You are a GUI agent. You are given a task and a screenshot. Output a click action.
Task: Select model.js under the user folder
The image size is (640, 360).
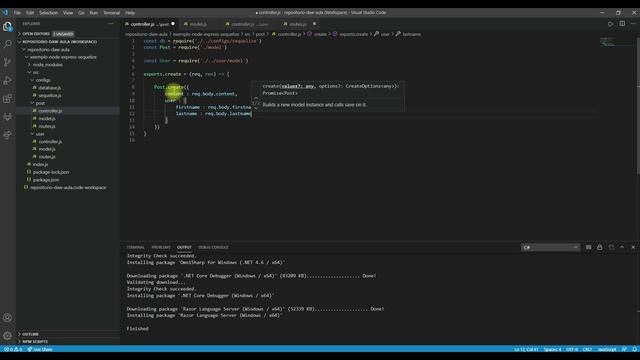tap(47, 149)
